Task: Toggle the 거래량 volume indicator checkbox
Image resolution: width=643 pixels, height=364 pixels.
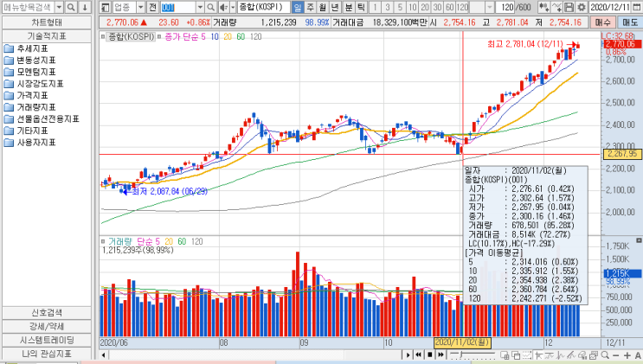Action: tap(102, 241)
